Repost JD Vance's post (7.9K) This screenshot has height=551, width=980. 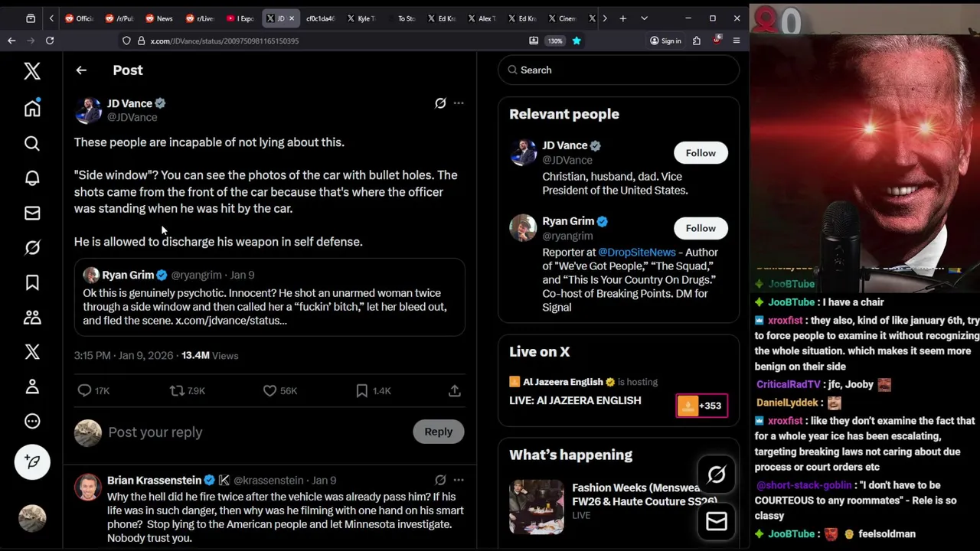point(188,390)
